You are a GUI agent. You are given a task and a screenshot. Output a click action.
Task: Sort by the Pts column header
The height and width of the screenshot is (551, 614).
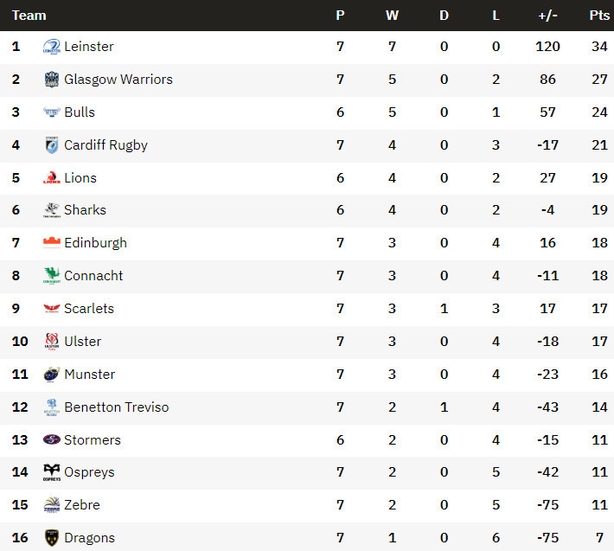(600, 15)
